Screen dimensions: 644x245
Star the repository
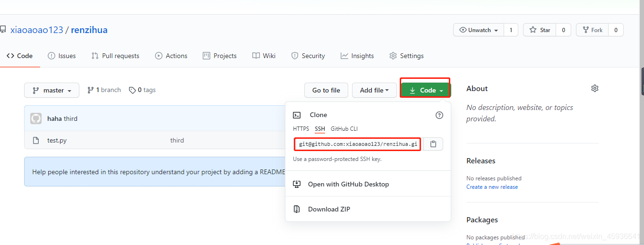(540, 30)
